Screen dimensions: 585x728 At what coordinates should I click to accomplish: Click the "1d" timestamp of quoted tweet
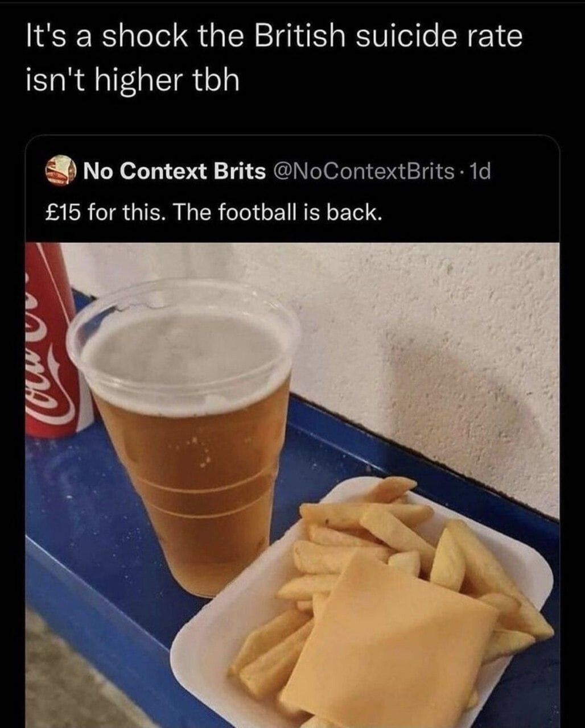480,170
